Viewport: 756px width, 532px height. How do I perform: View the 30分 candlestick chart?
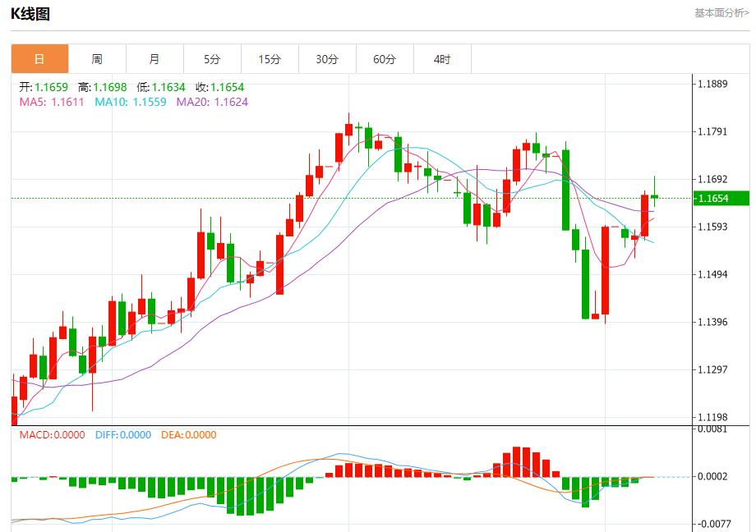(x=326, y=58)
